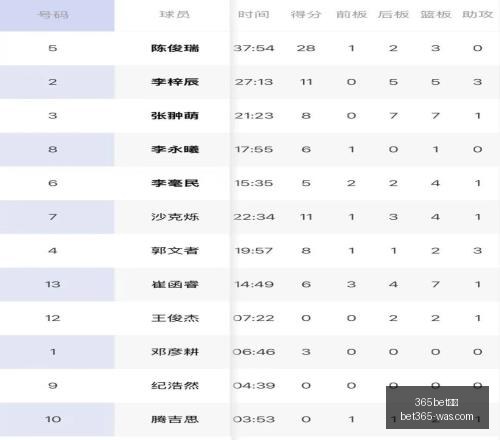Click the time value 04:39
Screen dimensions: 500x440
(x=254, y=386)
